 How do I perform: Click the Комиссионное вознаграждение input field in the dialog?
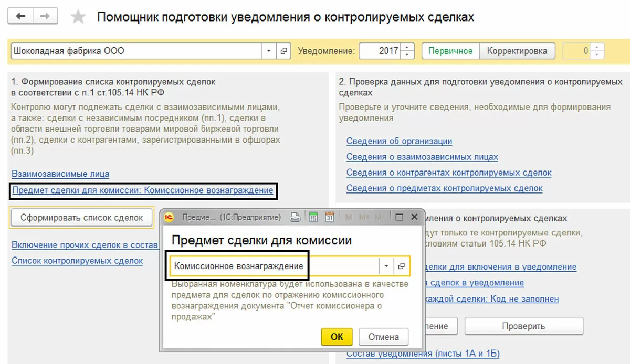pyautogui.click(x=275, y=266)
